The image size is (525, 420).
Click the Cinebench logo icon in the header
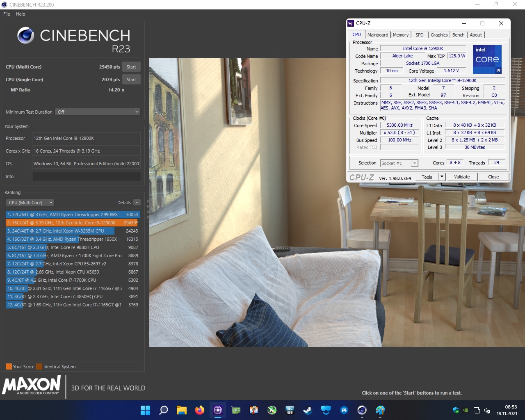click(25, 36)
